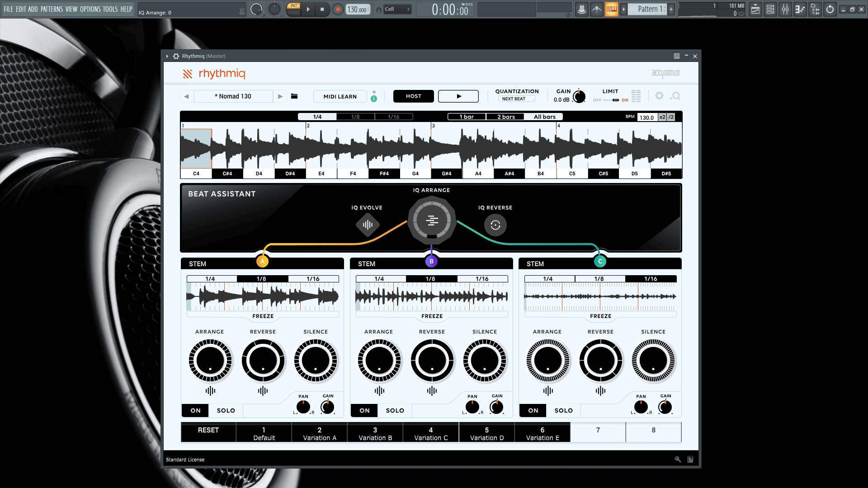The height and width of the screenshot is (488, 868).
Task: Toggle the highlighted typing keyboard to piano icon
Action: (x=612, y=9)
